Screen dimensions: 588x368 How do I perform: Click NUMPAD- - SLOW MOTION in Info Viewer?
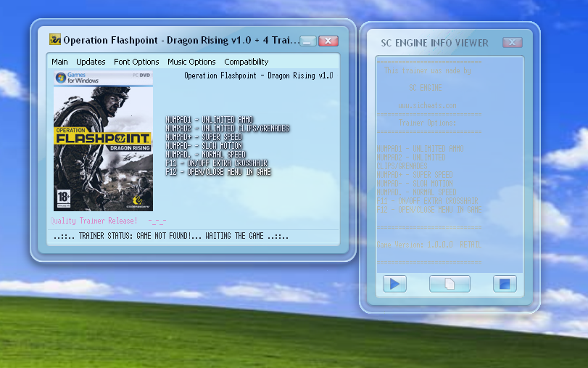(415, 184)
